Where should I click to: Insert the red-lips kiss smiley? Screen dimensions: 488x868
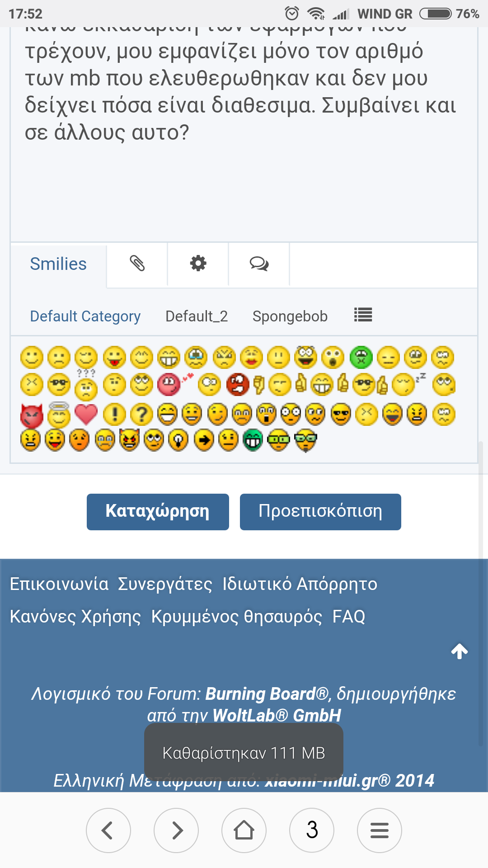251,358
